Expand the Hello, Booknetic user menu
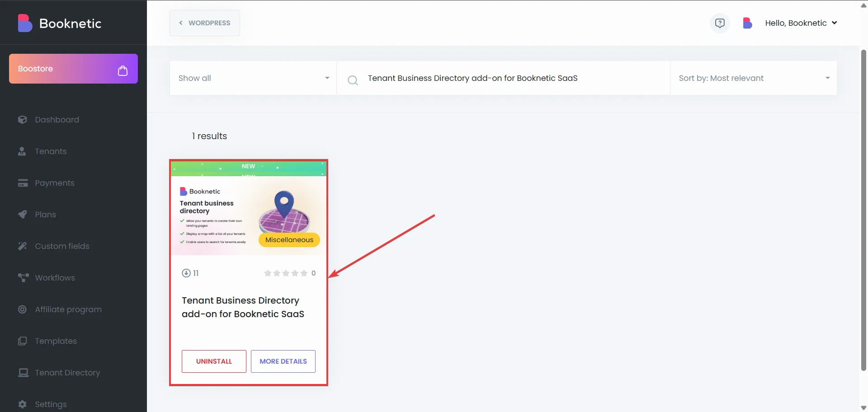This screenshot has width=868, height=412. click(x=801, y=23)
